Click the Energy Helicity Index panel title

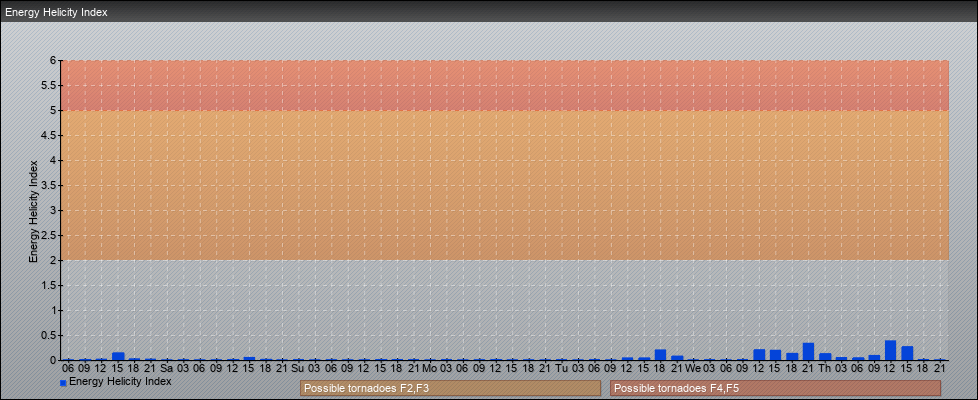pos(57,12)
